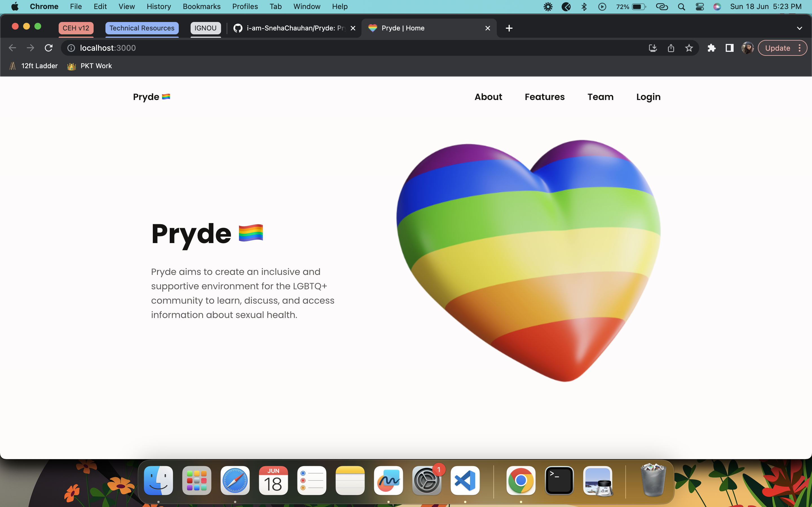Click the Update Chrome button
The height and width of the screenshot is (507, 812).
pyautogui.click(x=777, y=48)
